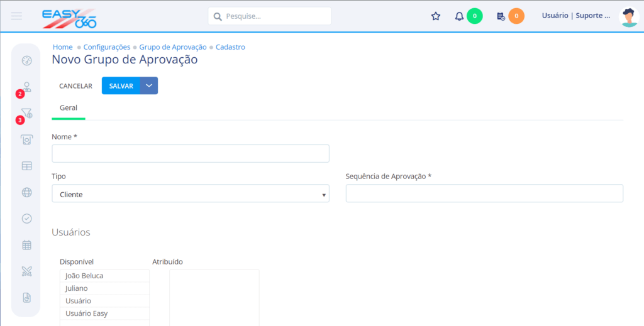Switch to the Geral tab
Image resolution: width=644 pixels, height=326 pixels.
69,108
